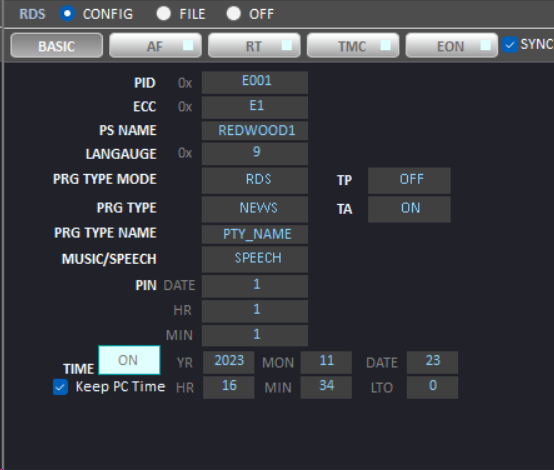
Task: Toggle the TA ON field
Action: pyautogui.click(x=409, y=209)
